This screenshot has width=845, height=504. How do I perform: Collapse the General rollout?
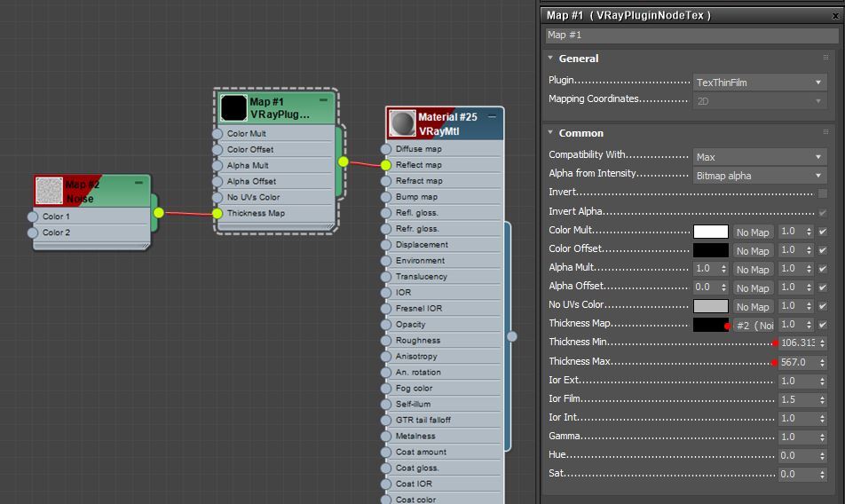[550, 58]
